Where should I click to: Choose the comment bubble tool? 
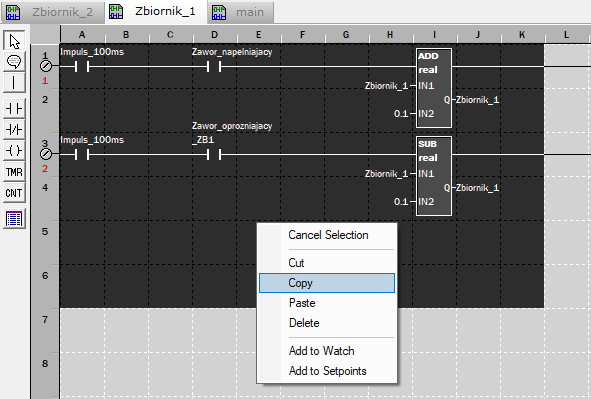[x=14, y=61]
